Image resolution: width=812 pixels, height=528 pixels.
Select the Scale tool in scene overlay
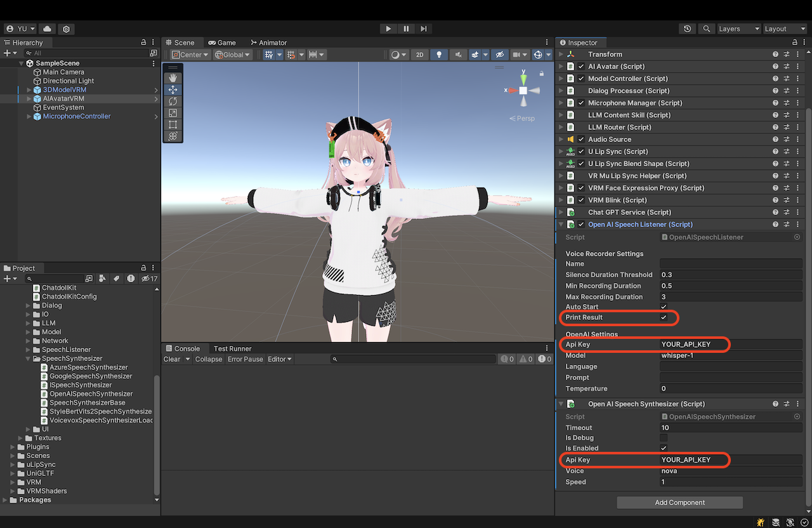click(173, 113)
